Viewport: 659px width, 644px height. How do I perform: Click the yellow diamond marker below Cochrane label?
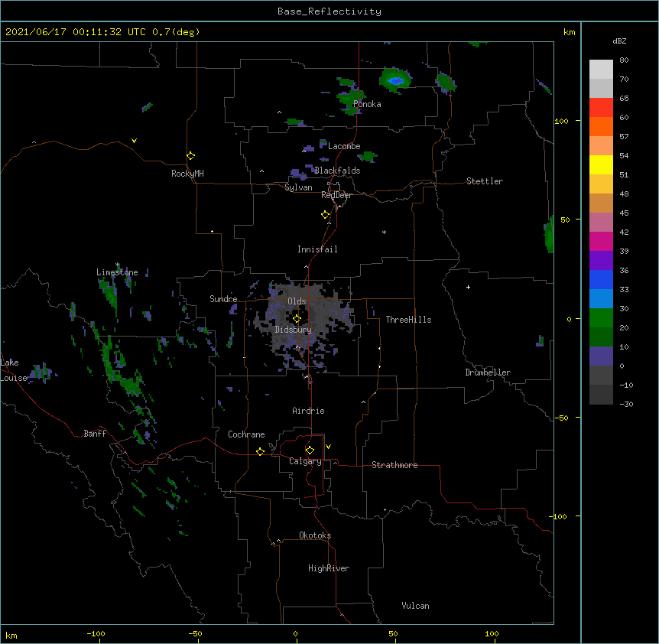[260, 451]
